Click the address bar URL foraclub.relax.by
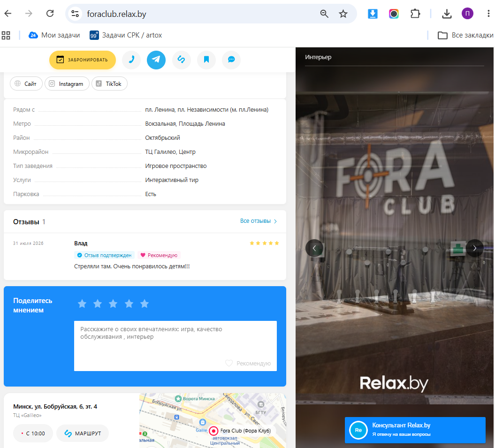The width and height of the screenshot is (495, 448). (116, 14)
